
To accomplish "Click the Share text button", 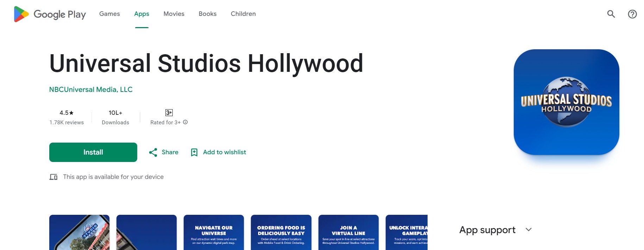I will (170, 152).
